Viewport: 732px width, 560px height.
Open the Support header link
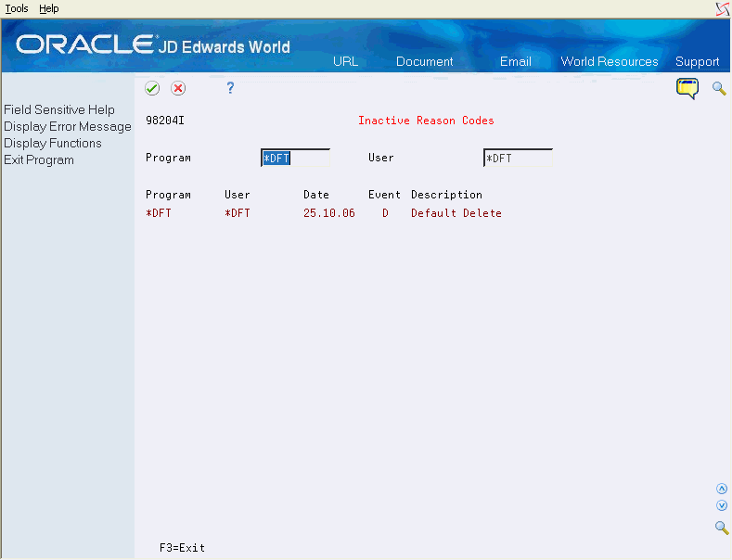click(697, 61)
